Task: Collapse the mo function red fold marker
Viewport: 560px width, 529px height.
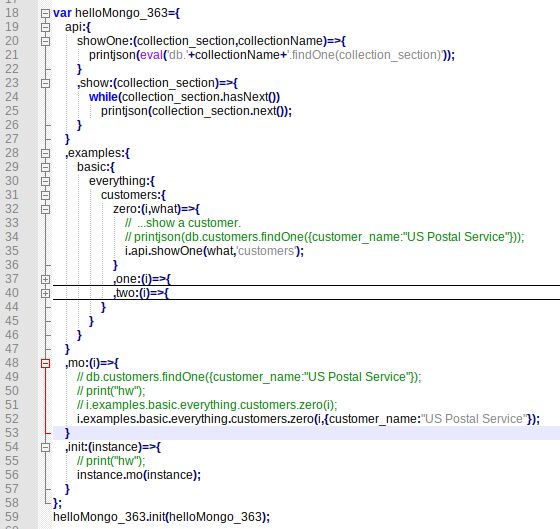Action: tap(45, 364)
